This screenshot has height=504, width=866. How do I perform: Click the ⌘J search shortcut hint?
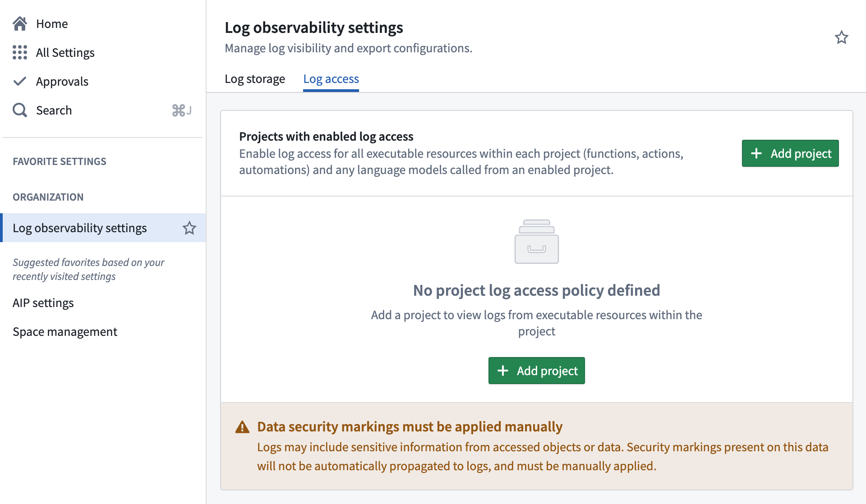click(x=182, y=110)
